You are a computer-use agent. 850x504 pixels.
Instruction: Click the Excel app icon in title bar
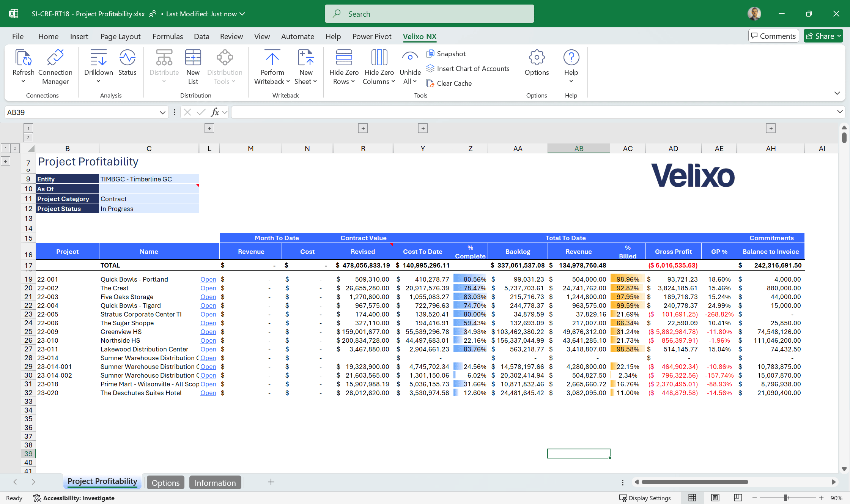point(14,14)
